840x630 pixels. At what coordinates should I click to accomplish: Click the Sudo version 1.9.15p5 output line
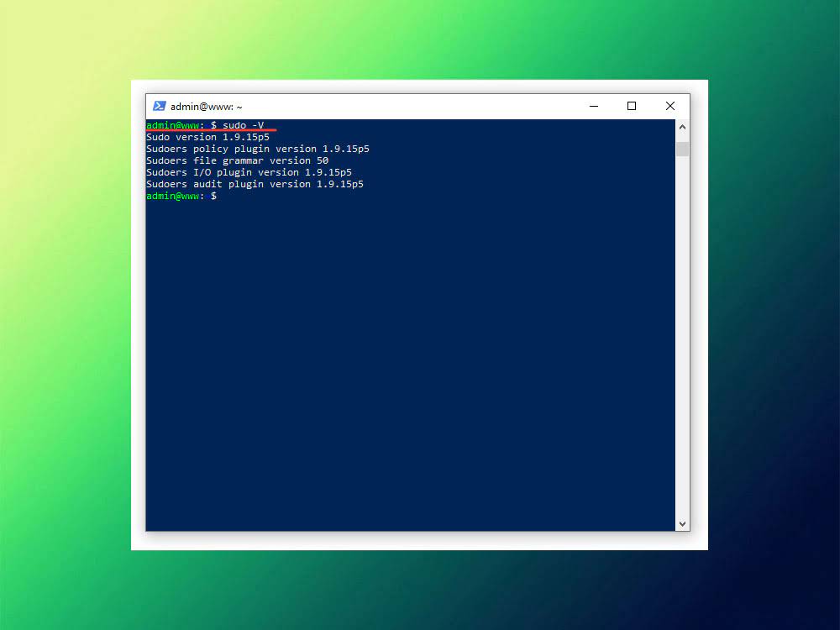coord(207,137)
